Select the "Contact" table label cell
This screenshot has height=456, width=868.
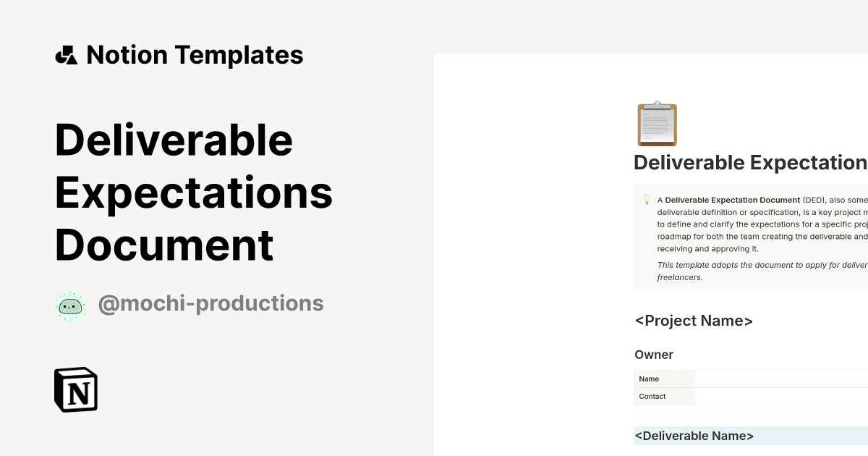click(652, 396)
